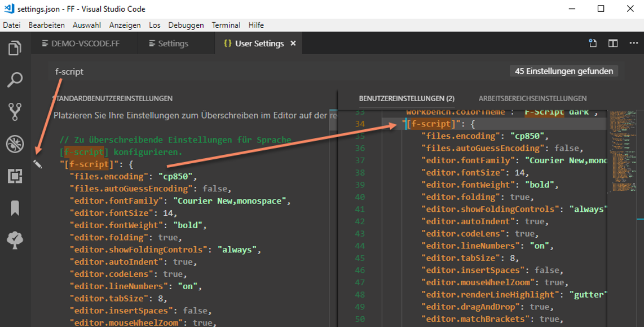Click the VS Code logo in title bar

8,8
